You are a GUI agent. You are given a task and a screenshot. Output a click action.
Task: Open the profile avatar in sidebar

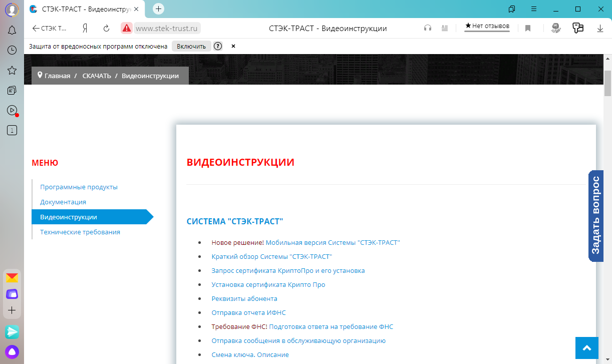pos(12,9)
